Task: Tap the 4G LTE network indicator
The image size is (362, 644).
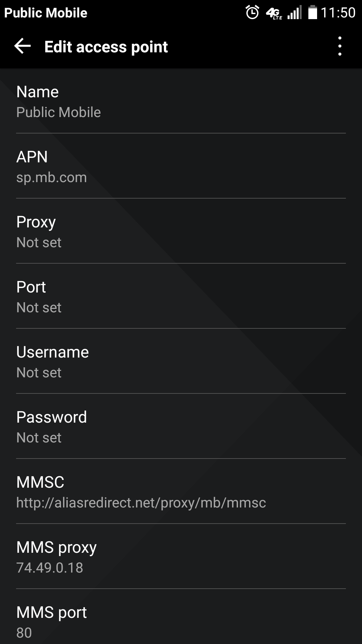Action: click(274, 13)
